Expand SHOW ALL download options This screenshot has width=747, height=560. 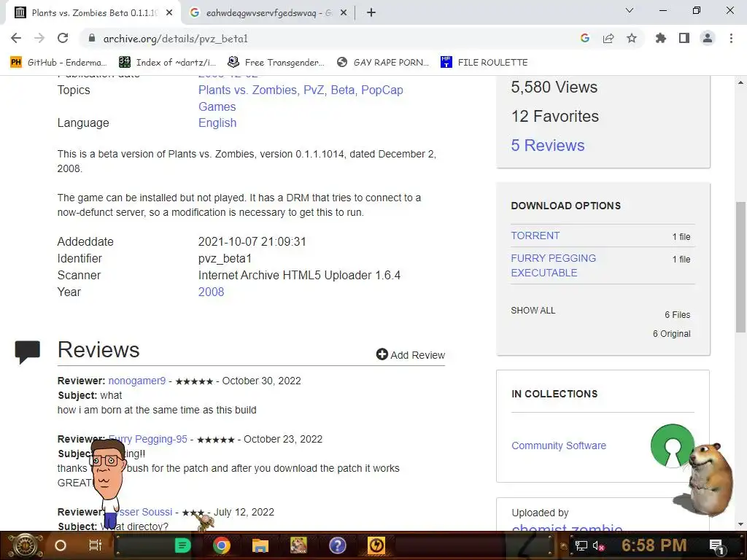tap(533, 311)
